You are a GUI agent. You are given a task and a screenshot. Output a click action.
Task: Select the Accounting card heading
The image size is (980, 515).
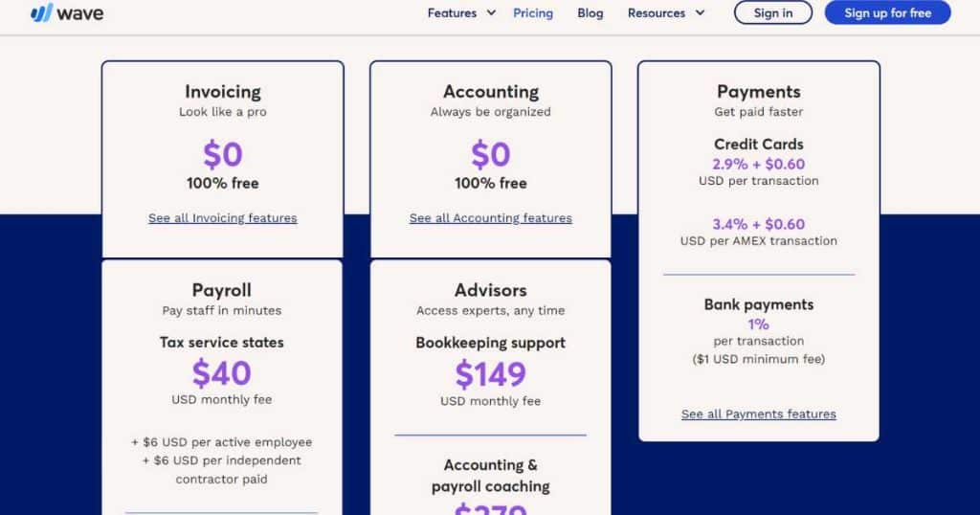pos(491,92)
